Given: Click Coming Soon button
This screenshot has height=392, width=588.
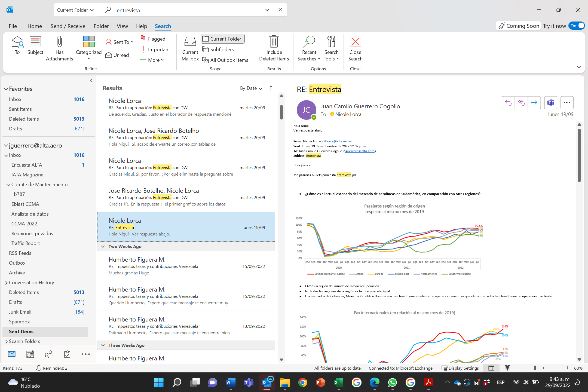Looking at the screenshot, I should (519, 26).
